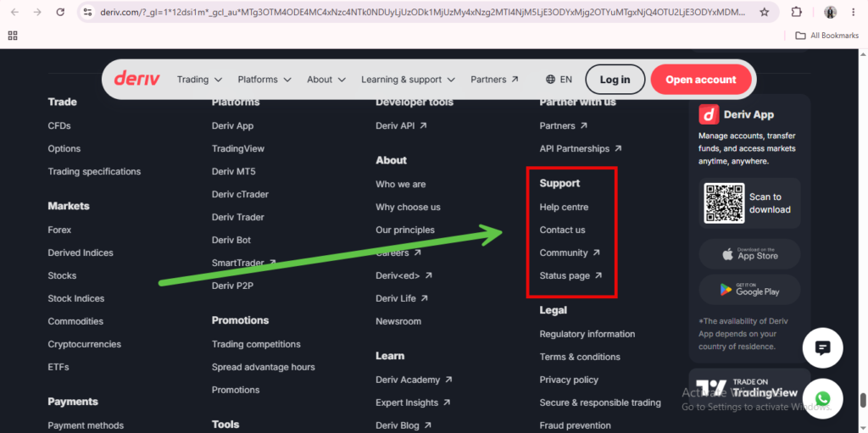
Task: Open the Status page external link
Action: 570,275
